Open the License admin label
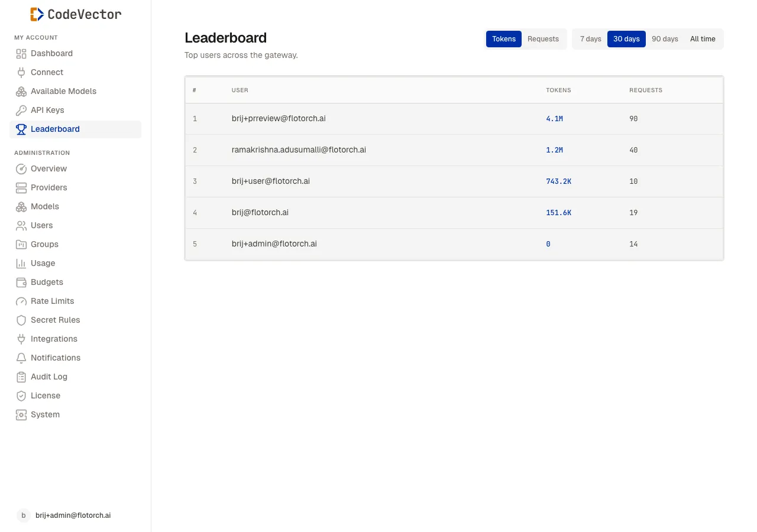Viewport: 757px width, 532px height. pyautogui.click(x=46, y=395)
